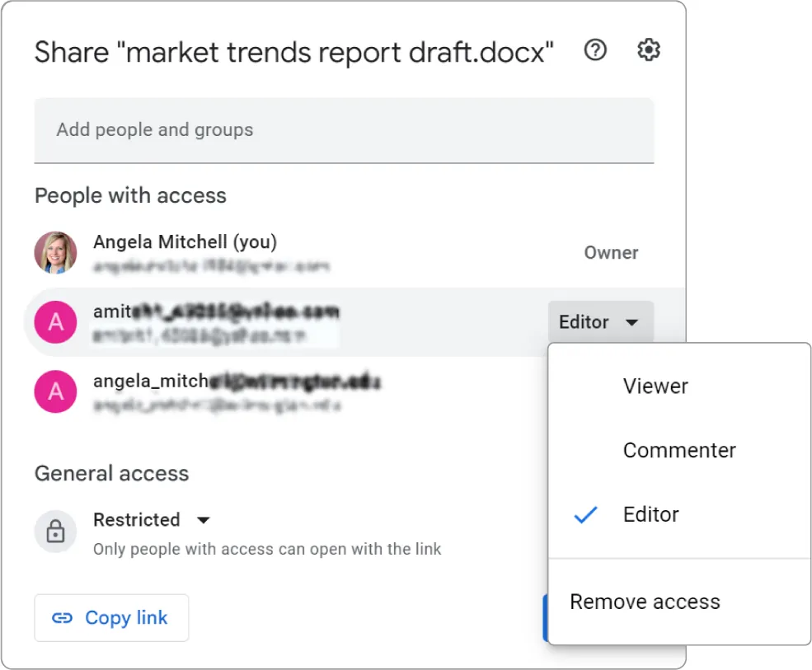Click the Copy link button
Image resolution: width=812 pixels, height=670 pixels.
click(x=111, y=617)
